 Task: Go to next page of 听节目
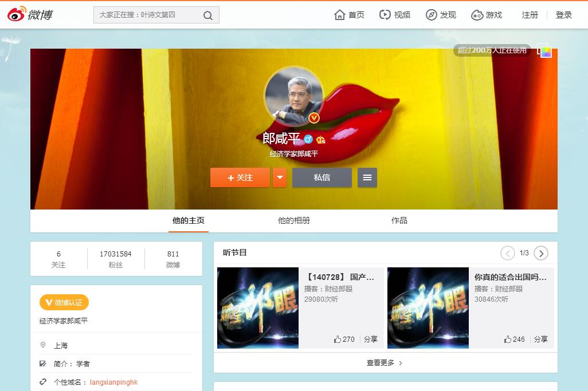pos(540,253)
